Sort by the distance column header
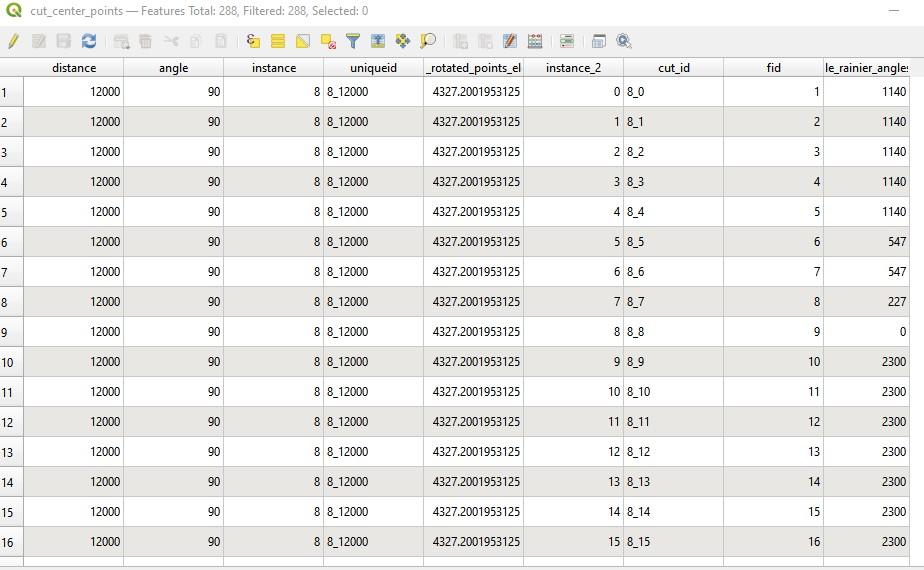924x570 pixels. [74, 68]
